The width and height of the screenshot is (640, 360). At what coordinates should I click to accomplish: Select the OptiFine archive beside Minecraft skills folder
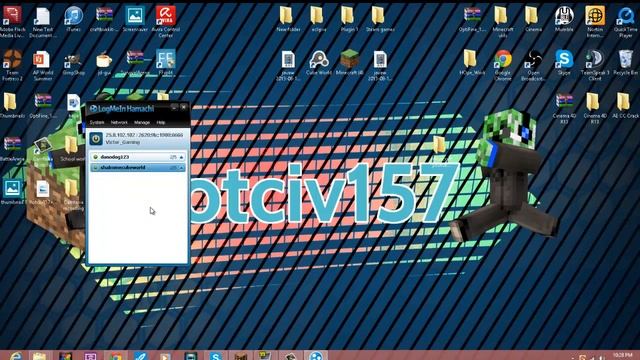(472, 19)
